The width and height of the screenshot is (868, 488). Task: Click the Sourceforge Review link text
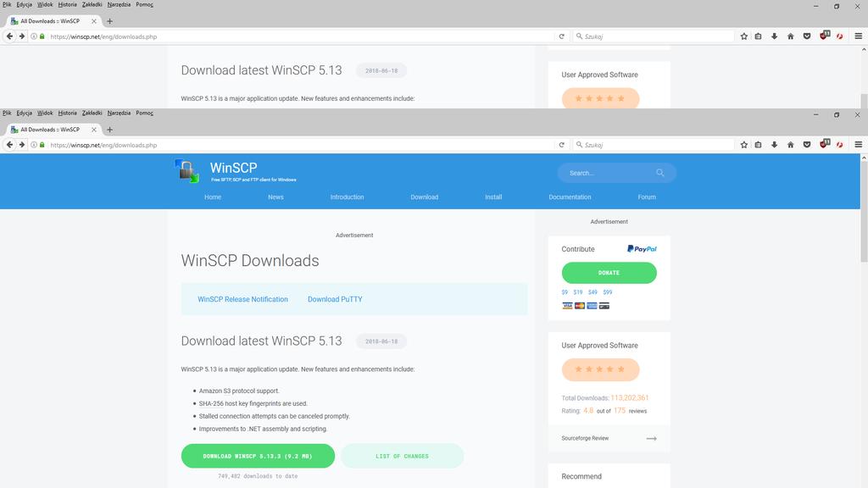585,438
